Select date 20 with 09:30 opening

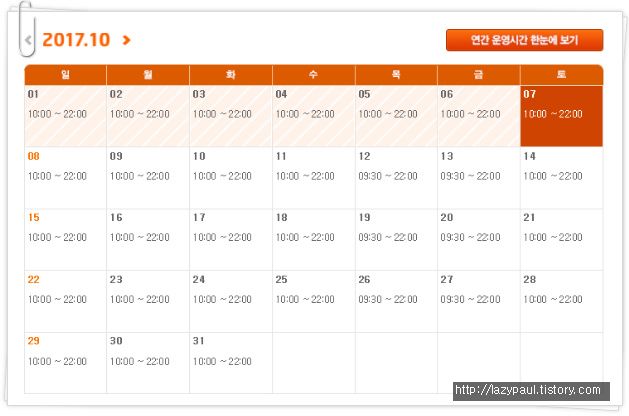click(x=479, y=239)
